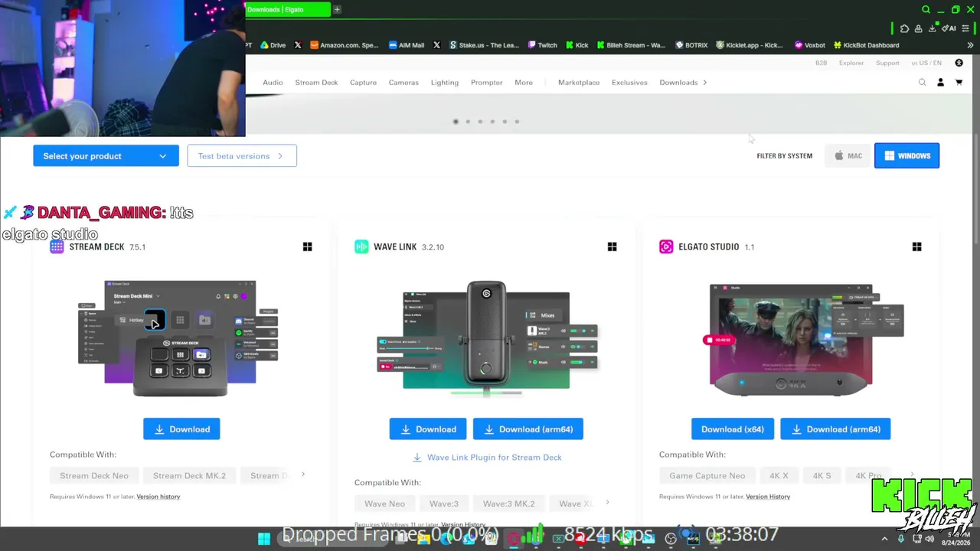The width and height of the screenshot is (980, 551).
Task: Open the AIM Mail bookmark
Action: (x=406, y=45)
